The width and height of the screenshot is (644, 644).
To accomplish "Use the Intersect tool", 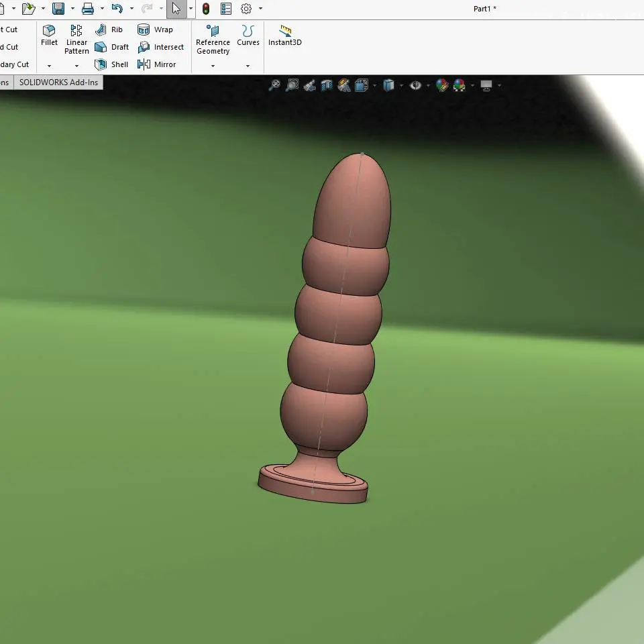I will pyautogui.click(x=160, y=47).
